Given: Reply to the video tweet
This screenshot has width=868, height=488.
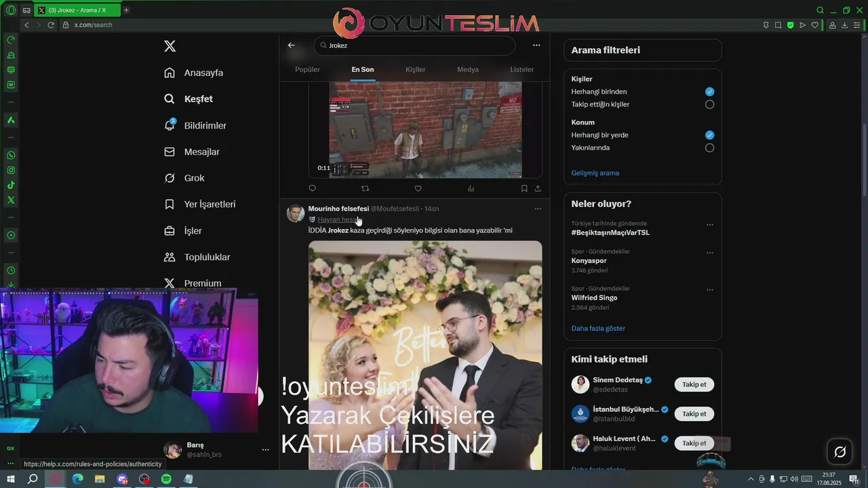Looking at the screenshot, I should [312, 188].
